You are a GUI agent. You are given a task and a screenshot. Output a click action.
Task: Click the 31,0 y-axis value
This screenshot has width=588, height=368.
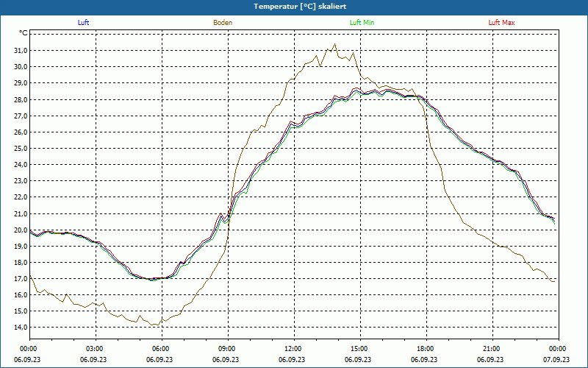tap(21, 51)
